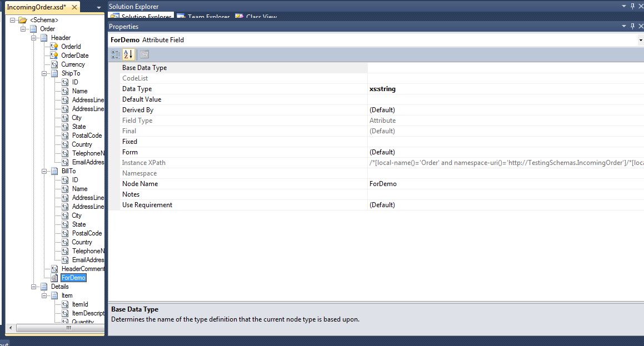Click the Schema folder icon
The height and width of the screenshot is (346, 644).
point(23,20)
